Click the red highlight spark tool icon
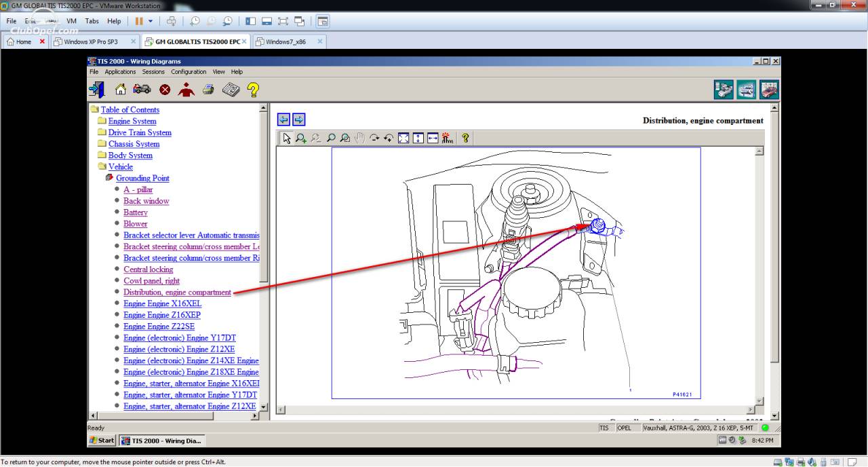The width and height of the screenshot is (868, 467). (x=447, y=138)
